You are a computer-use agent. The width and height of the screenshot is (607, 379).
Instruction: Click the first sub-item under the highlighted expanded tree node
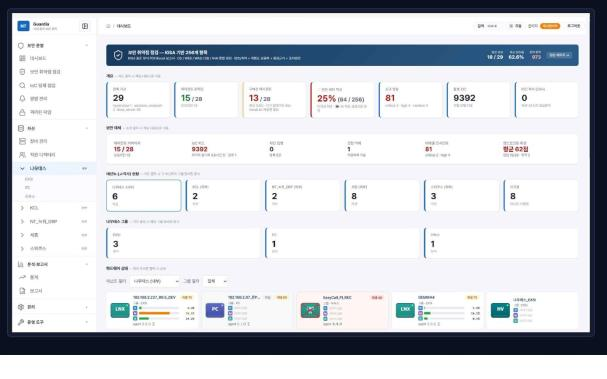coord(29,179)
